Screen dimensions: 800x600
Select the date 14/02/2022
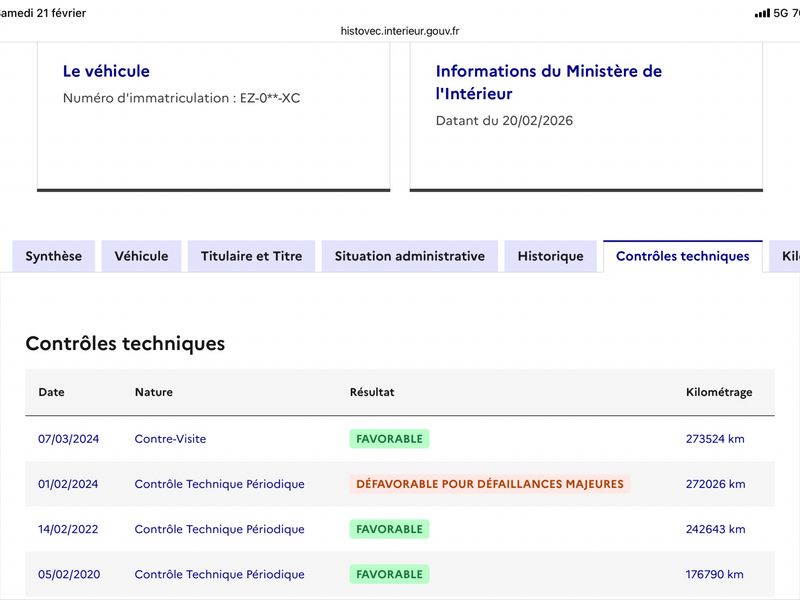tap(68, 529)
